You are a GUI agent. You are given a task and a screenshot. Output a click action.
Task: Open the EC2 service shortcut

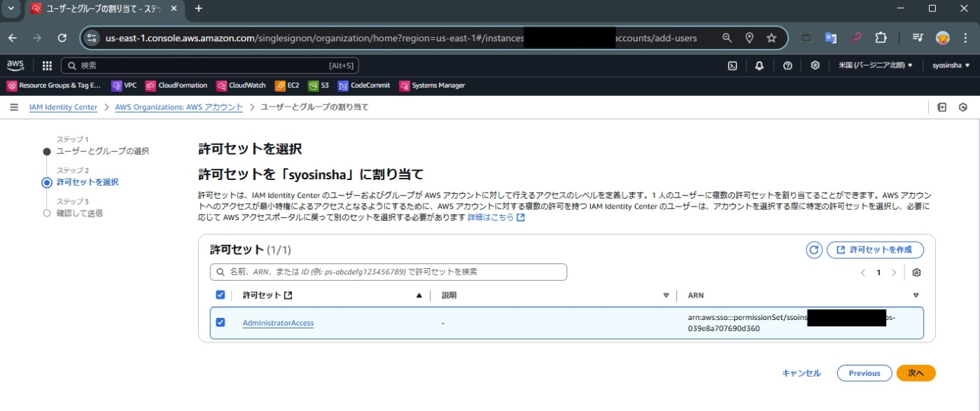pos(287,85)
